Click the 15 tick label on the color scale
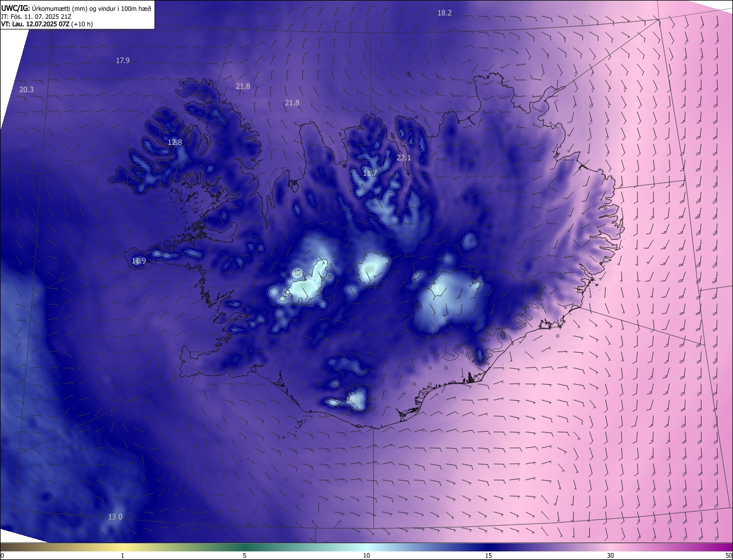 coord(488,555)
